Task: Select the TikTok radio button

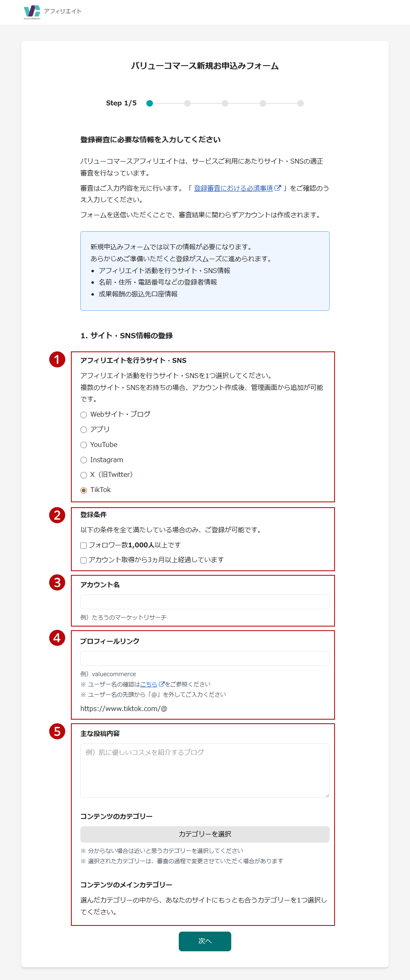Action: [x=84, y=490]
